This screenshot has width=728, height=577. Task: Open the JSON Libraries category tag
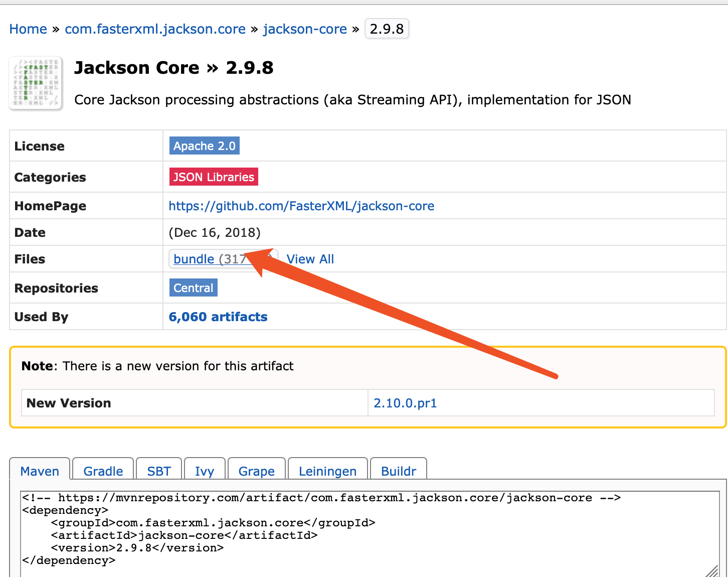tap(214, 177)
